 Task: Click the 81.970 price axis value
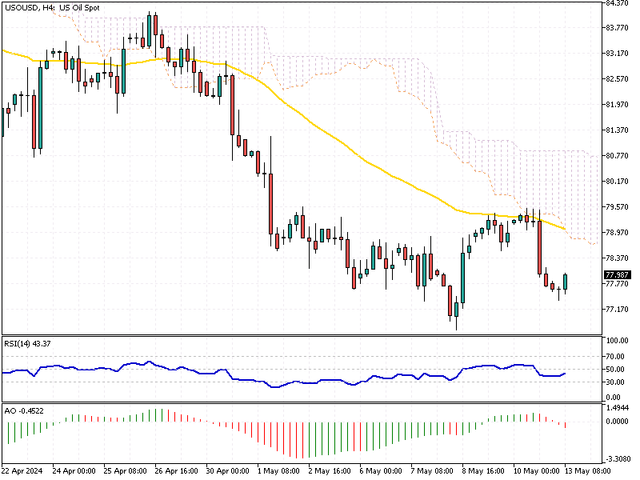tap(617, 104)
